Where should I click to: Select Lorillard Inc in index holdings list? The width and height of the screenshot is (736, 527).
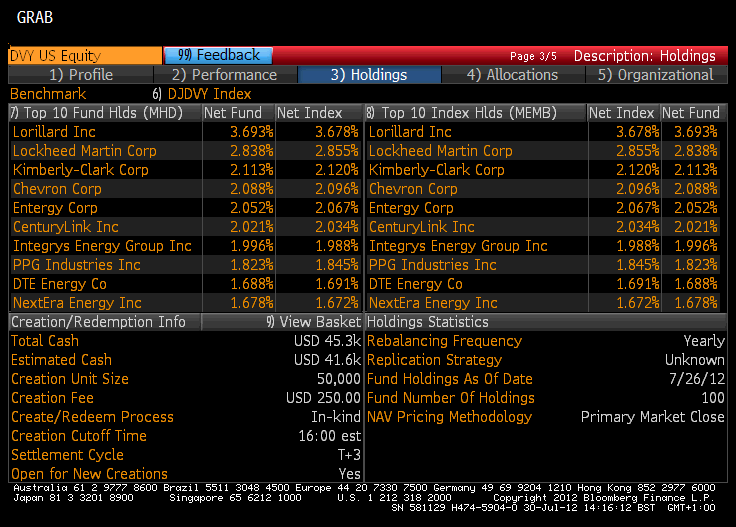point(410,132)
